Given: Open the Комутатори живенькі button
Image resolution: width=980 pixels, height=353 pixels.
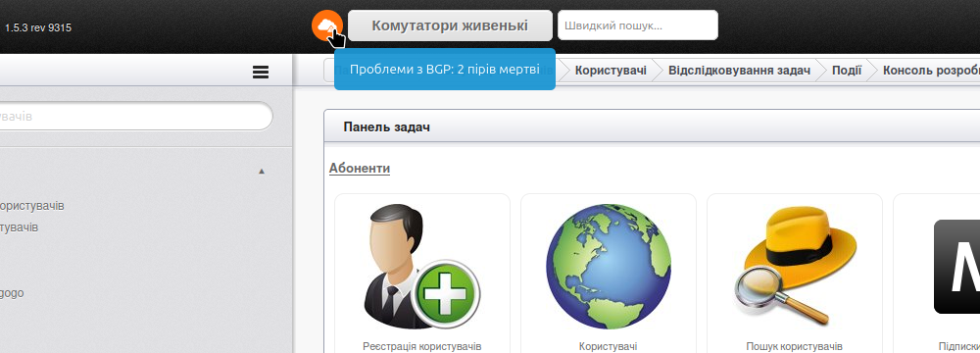Looking at the screenshot, I should [450, 25].
